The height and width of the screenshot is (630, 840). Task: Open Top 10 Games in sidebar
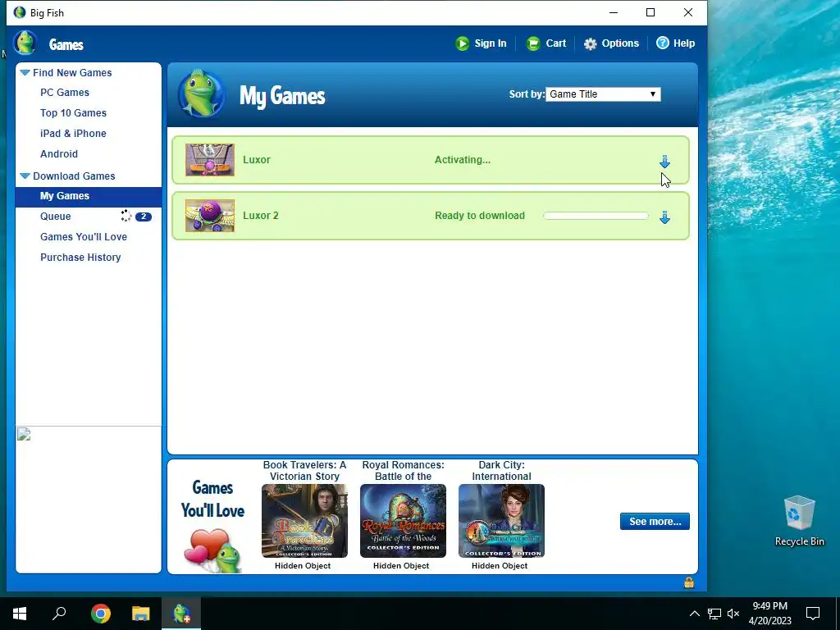tap(73, 113)
